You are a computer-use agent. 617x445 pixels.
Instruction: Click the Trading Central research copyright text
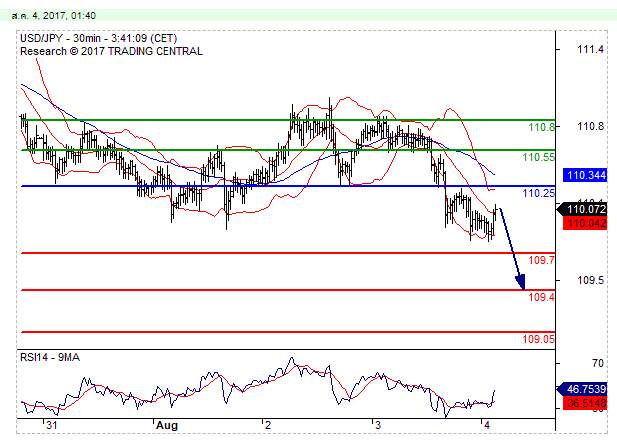111,51
